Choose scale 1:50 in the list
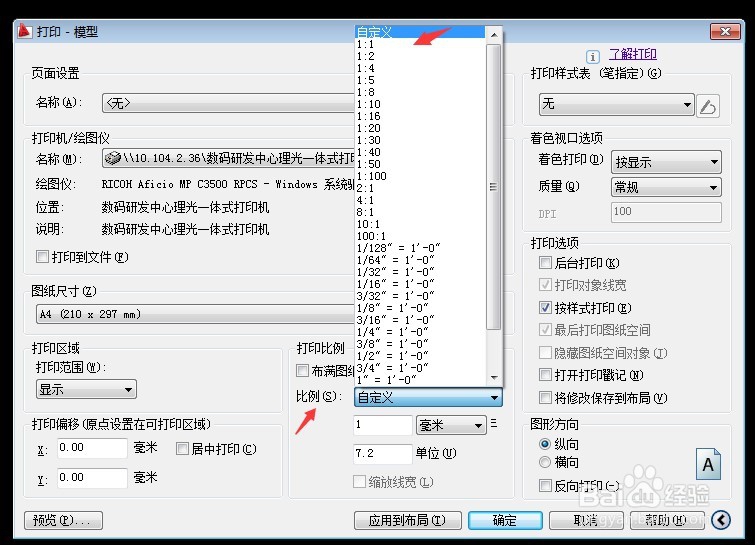Viewport: 755px width, 545px height. pos(420,164)
